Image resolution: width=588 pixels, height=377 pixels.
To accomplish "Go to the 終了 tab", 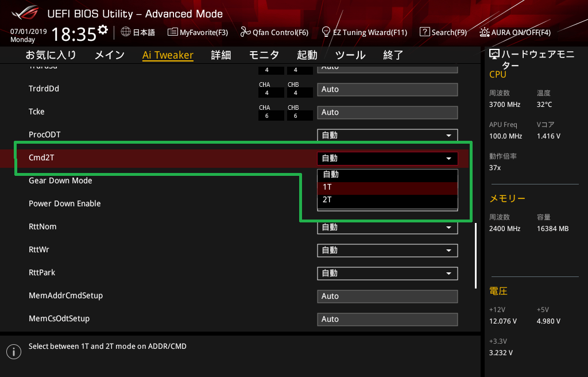I will coord(393,55).
